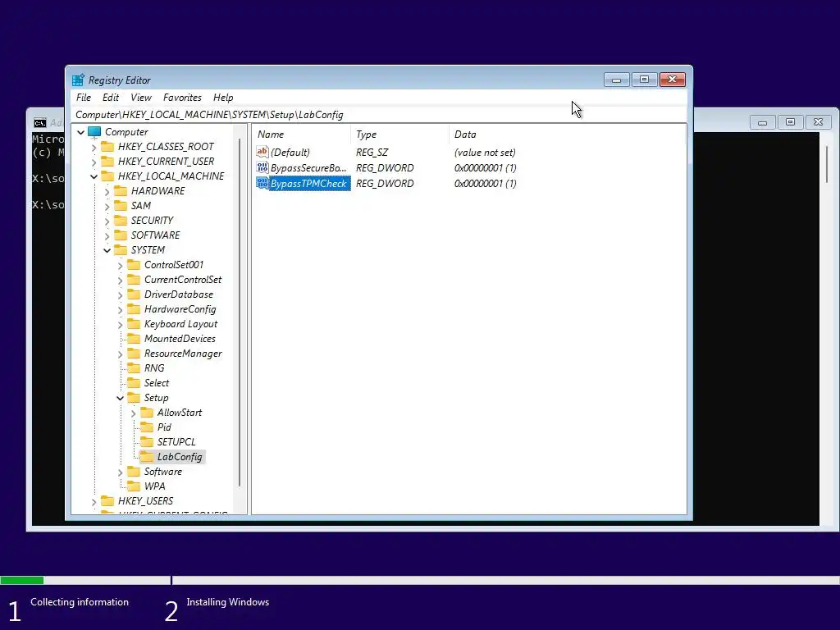This screenshot has height=630, width=840.
Task: Select the Setup key label
Action: [156, 398]
